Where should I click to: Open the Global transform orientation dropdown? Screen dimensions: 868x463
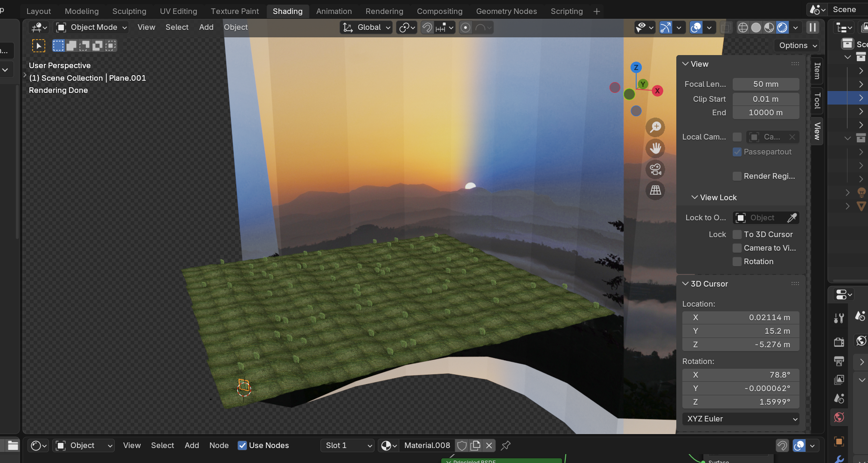pyautogui.click(x=366, y=28)
